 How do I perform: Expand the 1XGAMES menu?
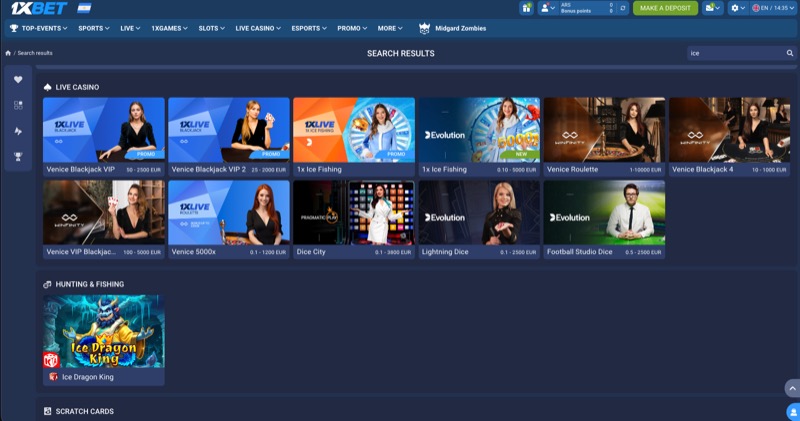169,29
